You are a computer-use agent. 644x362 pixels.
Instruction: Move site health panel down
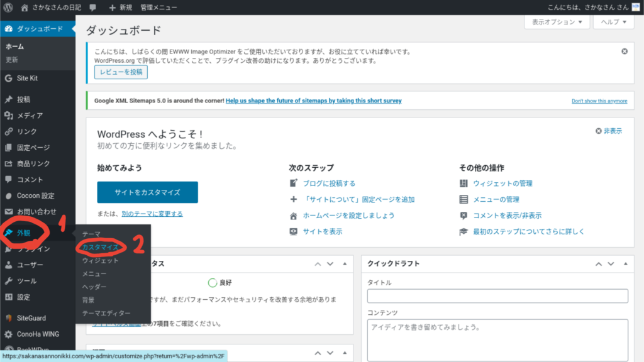(x=330, y=264)
